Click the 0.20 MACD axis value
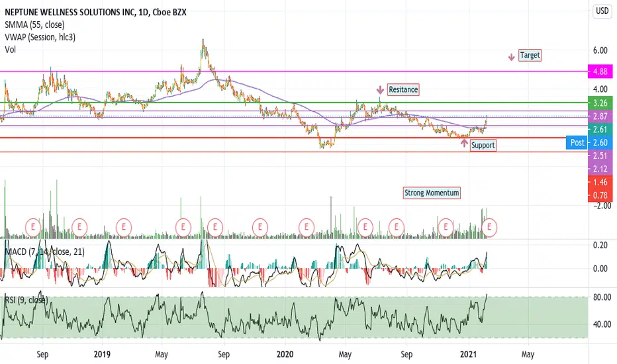The width and height of the screenshot is (617, 364). click(600, 245)
